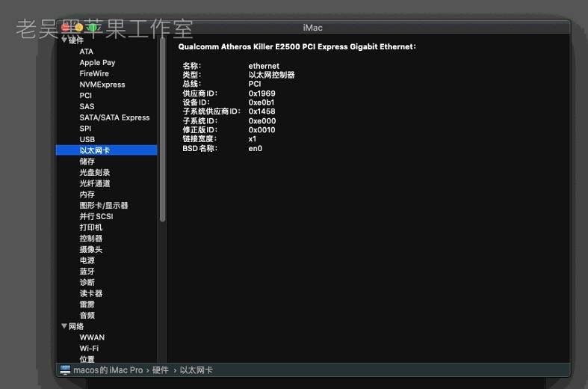Click 以太网卡 in the bottom path bar
Viewport: 588px width, 389px height.
click(196, 370)
